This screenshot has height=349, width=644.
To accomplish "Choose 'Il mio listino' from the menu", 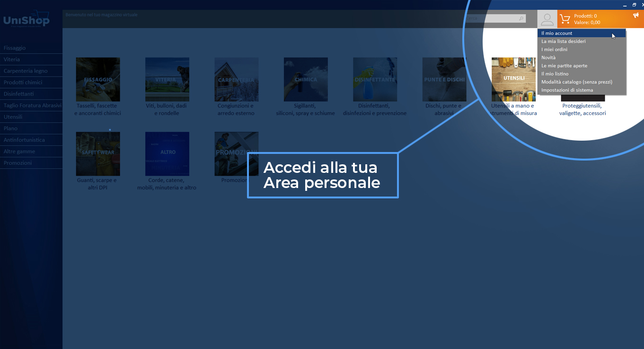I will coord(582,74).
